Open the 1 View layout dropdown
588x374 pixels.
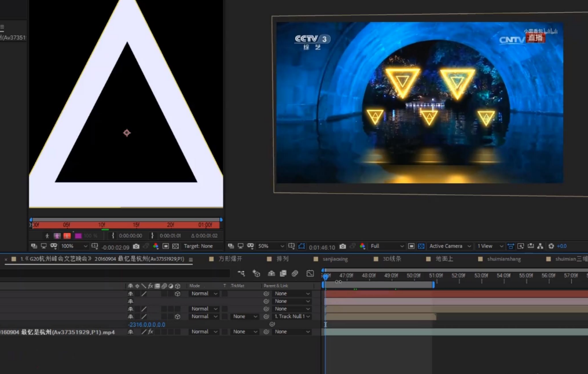coord(490,246)
